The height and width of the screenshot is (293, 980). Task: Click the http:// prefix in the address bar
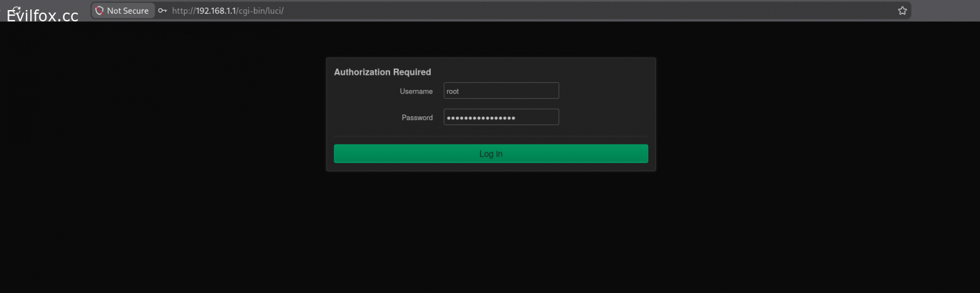tap(183, 11)
